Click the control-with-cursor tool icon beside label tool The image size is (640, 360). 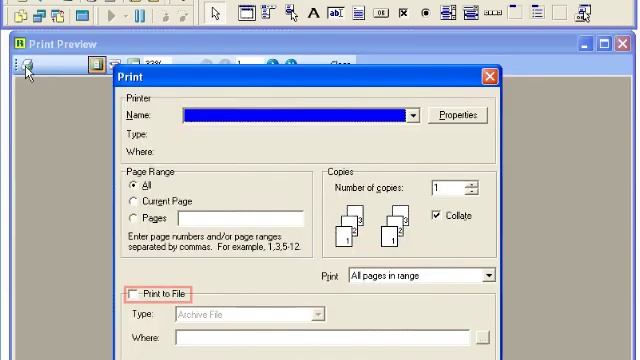(291, 13)
